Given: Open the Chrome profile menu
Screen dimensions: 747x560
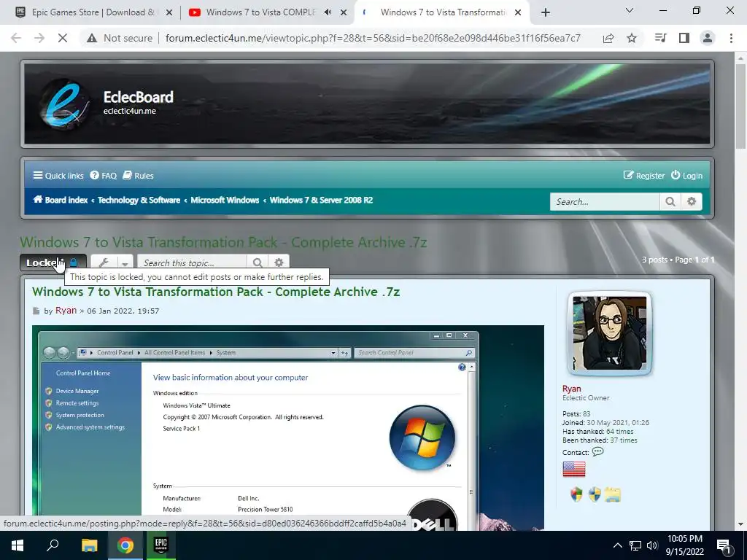Looking at the screenshot, I should (708, 38).
